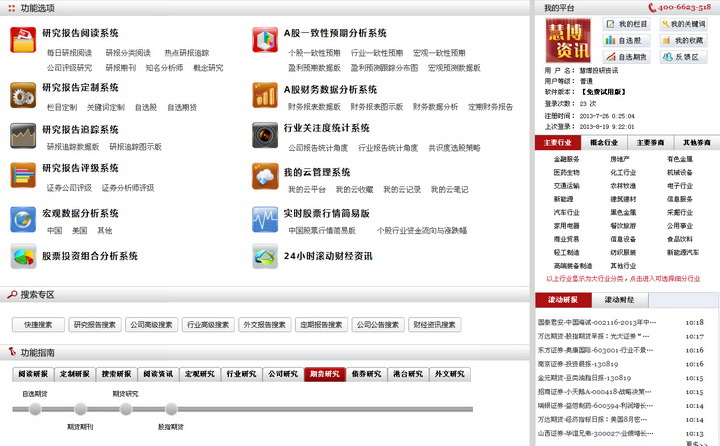Open the 研究报告阅读系统 folder icon
The image size is (720, 446).
23,40
